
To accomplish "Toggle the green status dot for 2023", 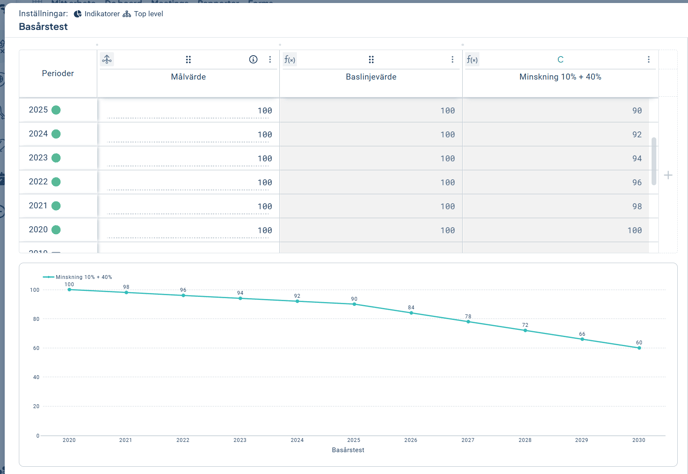I will point(56,158).
